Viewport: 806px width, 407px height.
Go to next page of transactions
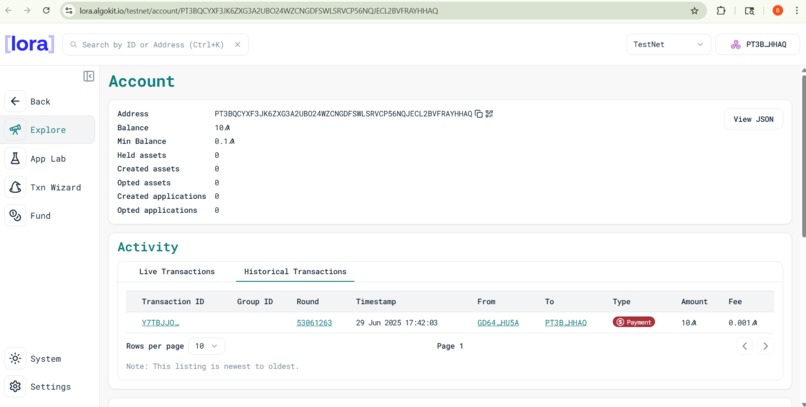[765, 346]
